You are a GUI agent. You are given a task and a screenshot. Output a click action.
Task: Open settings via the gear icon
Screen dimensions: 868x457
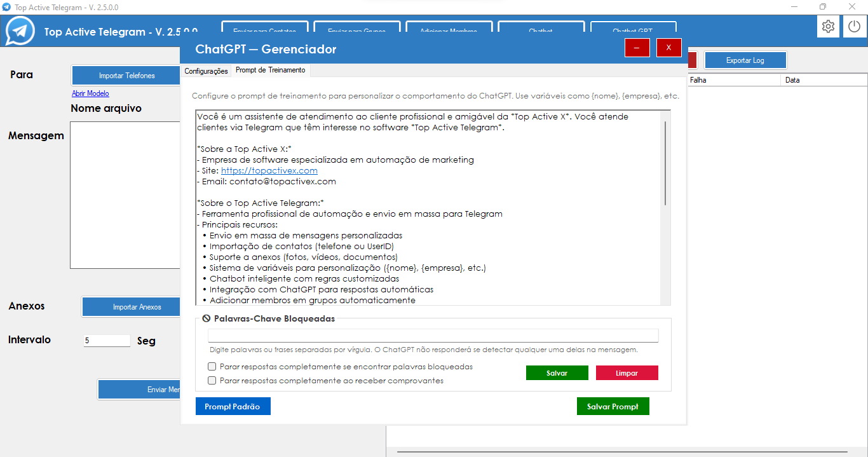point(828,27)
